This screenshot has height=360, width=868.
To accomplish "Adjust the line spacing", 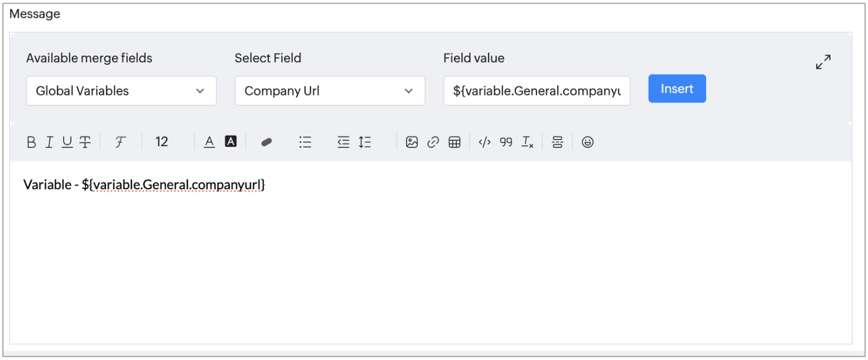I will (x=365, y=142).
